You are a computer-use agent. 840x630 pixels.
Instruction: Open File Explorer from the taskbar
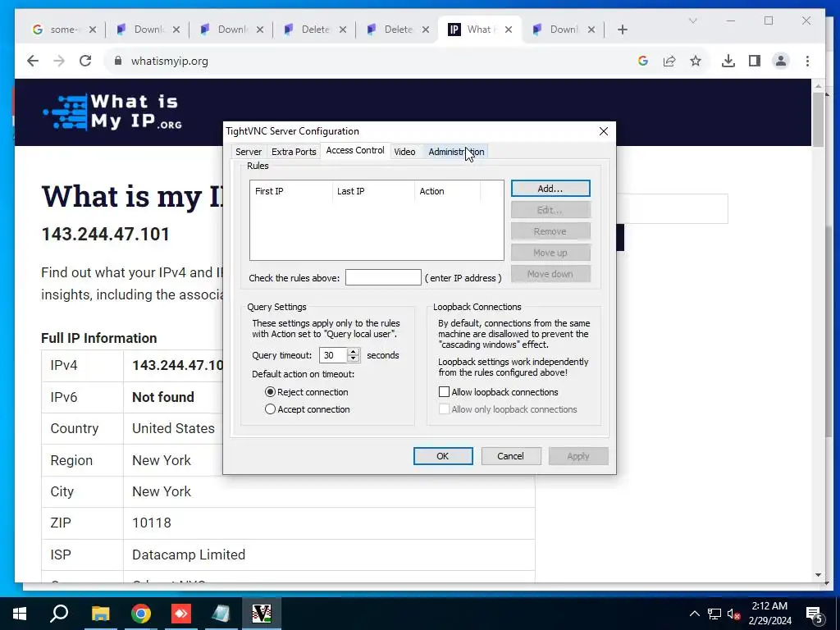point(100,614)
